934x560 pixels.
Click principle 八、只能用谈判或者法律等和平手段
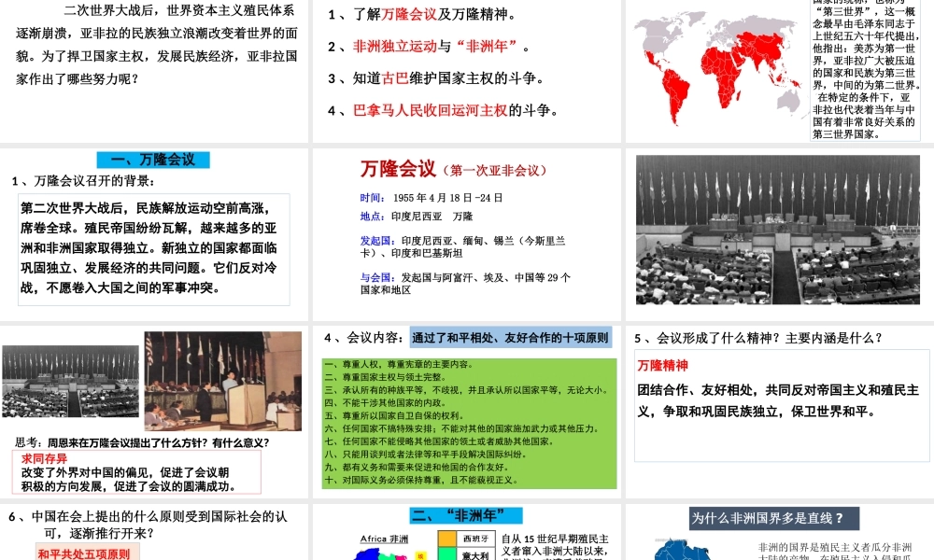pos(427,455)
